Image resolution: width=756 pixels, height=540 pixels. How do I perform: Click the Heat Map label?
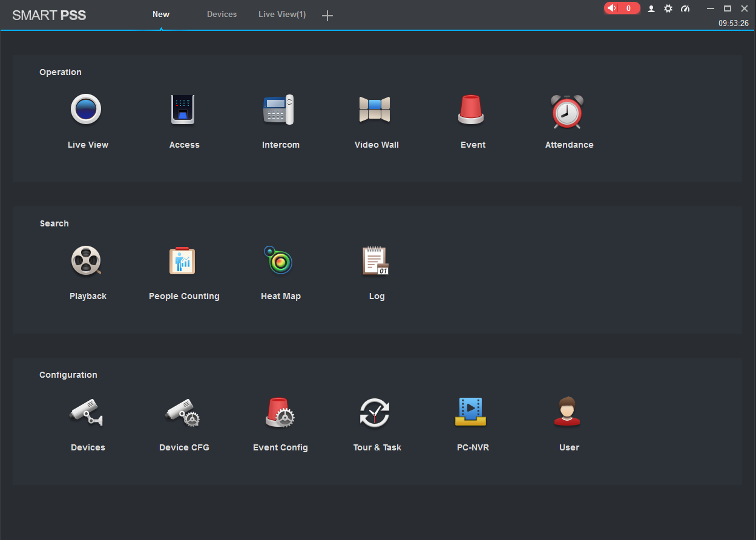click(x=281, y=296)
